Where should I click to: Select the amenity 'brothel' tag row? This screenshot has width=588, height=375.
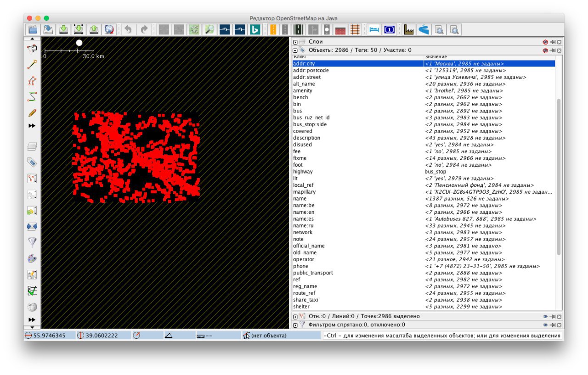tap(424, 90)
